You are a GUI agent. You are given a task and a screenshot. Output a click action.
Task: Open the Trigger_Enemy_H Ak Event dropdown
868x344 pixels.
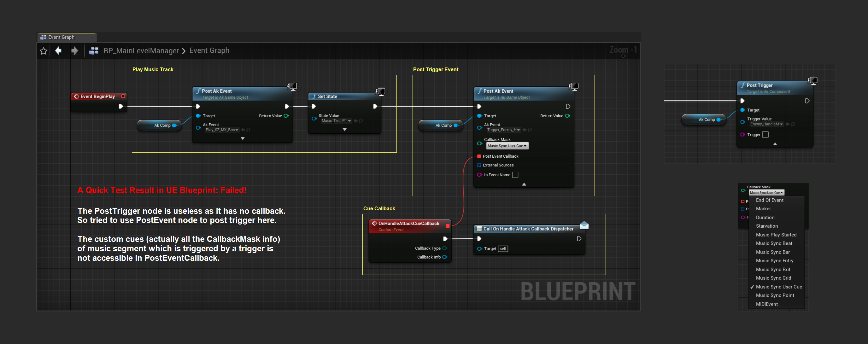(503, 130)
